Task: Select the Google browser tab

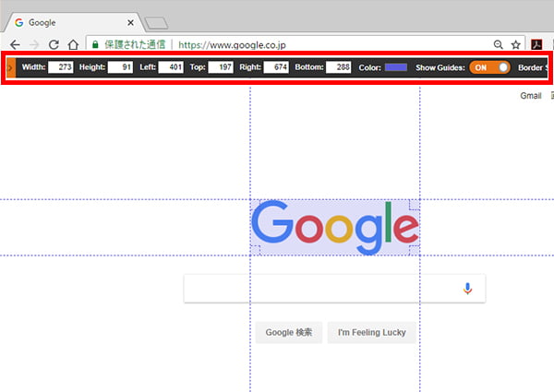Action: (69, 20)
